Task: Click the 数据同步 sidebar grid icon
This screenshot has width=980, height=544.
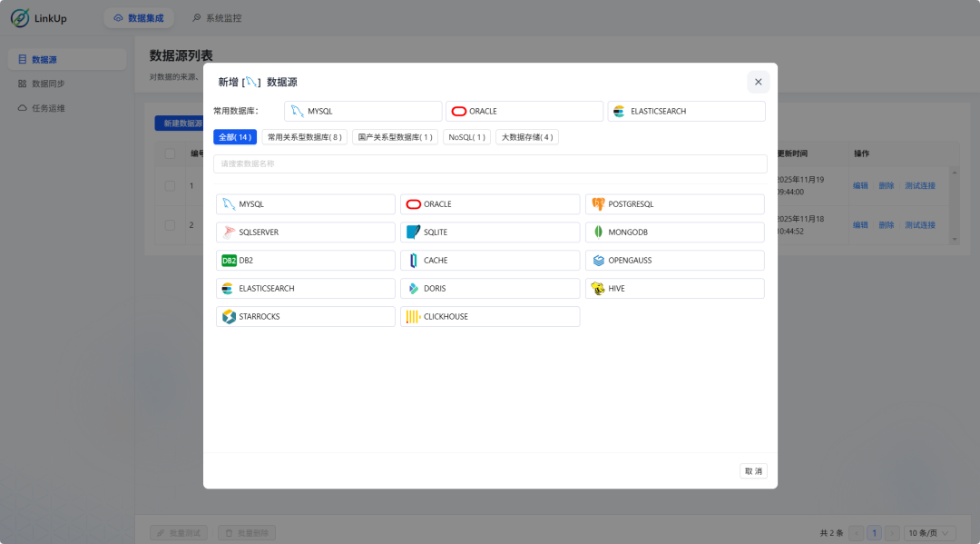Action: pos(23,84)
